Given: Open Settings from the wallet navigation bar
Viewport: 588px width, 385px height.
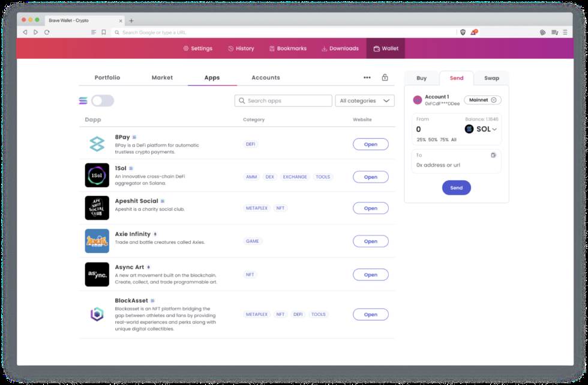Looking at the screenshot, I should [x=199, y=48].
